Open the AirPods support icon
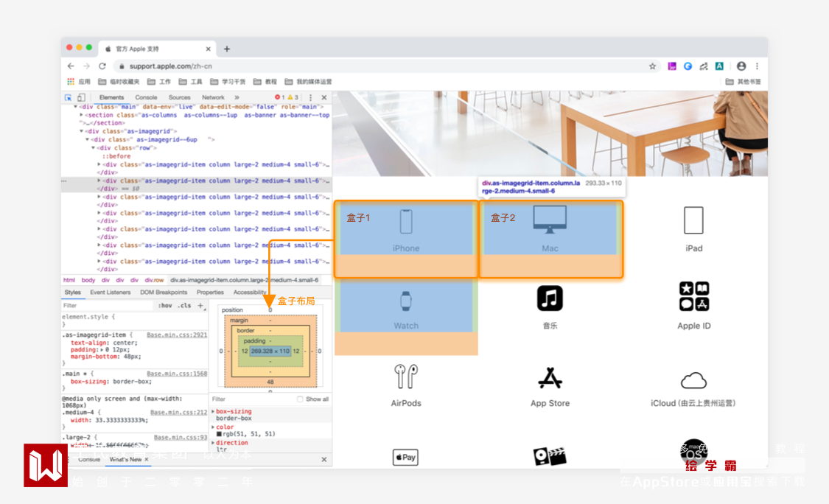 [406, 376]
